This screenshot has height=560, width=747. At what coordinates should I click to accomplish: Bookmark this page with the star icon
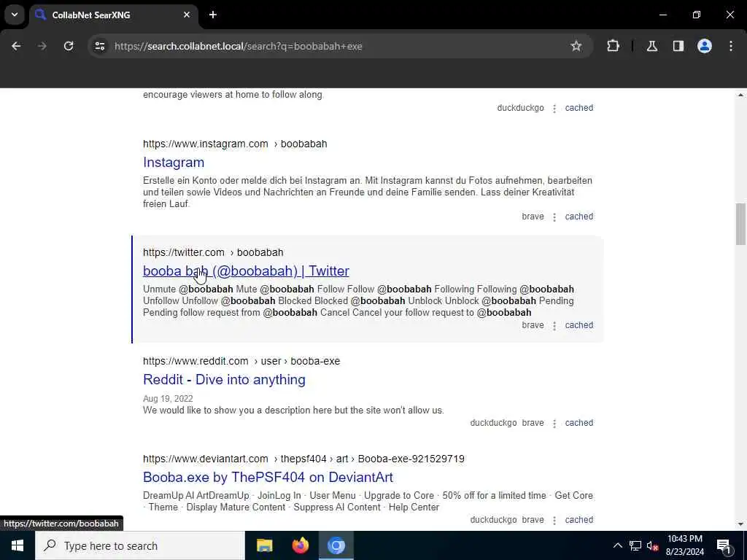(576, 46)
